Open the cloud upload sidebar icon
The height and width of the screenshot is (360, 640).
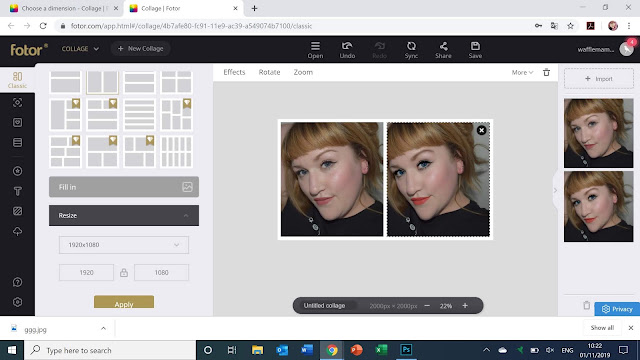coord(17,231)
